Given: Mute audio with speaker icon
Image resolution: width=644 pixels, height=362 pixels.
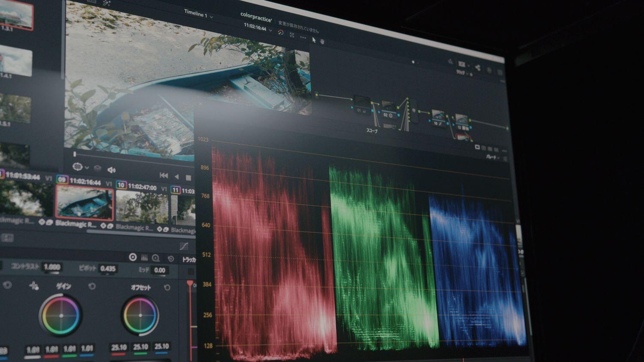Looking at the screenshot, I should pos(111,170).
